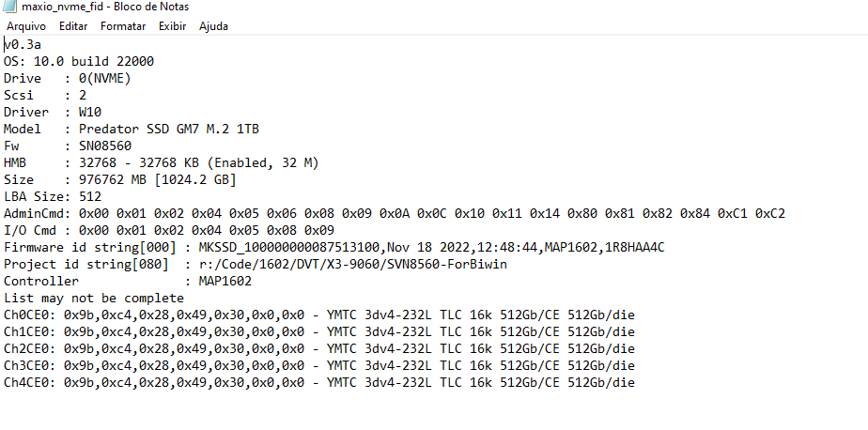Open the Exibir menu
The height and width of the screenshot is (430, 868).
[172, 26]
